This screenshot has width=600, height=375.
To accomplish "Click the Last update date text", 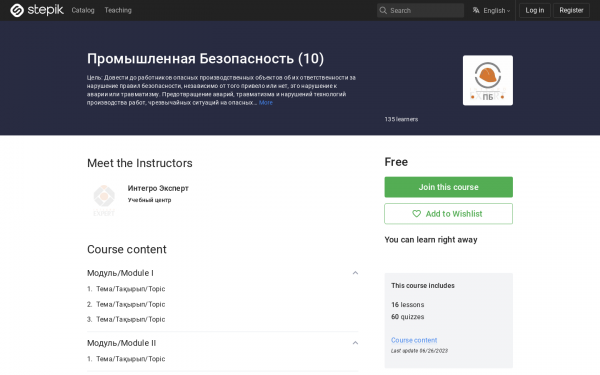I will tap(419, 351).
